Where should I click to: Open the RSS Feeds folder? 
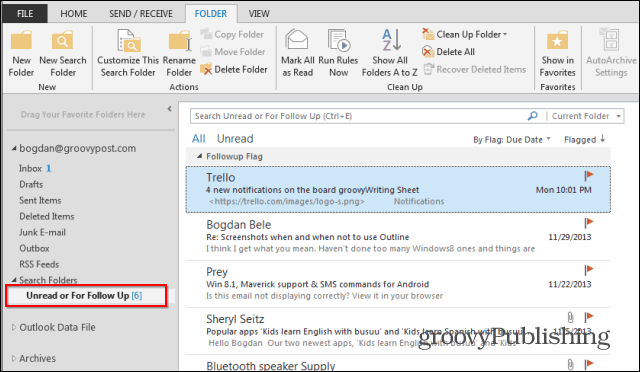point(39,264)
